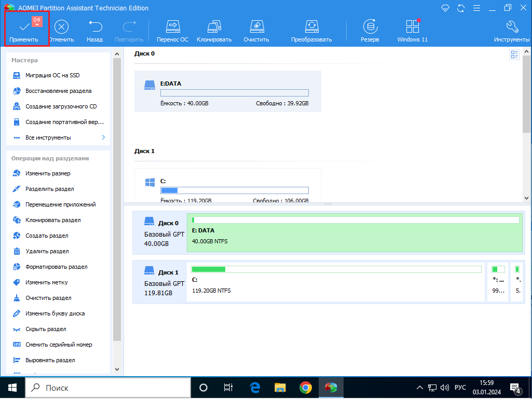Open notification center with 4 alerts
Screen dimensions: 532x399
(x=515, y=388)
